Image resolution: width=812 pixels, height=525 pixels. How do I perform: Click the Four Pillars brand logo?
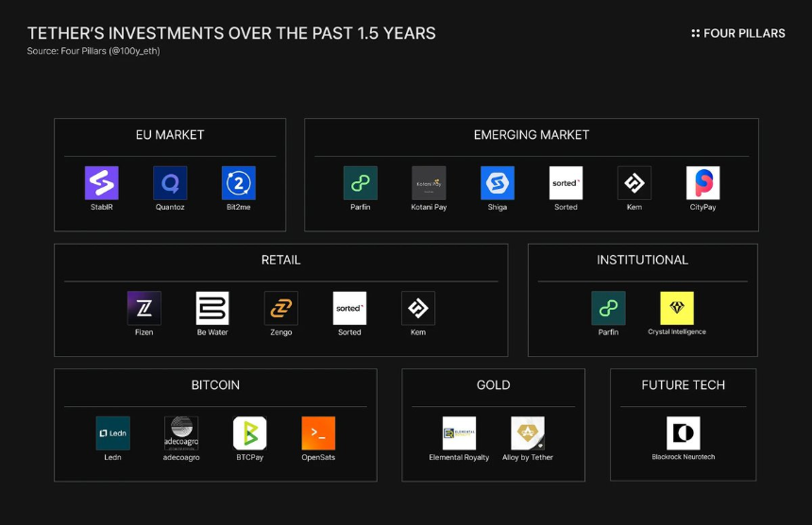point(737,33)
